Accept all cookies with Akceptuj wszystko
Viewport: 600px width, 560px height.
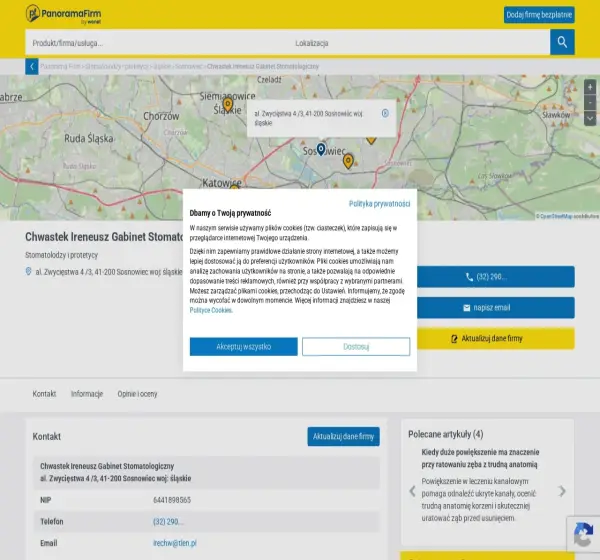pyautogui.click(x=243, y=346)
